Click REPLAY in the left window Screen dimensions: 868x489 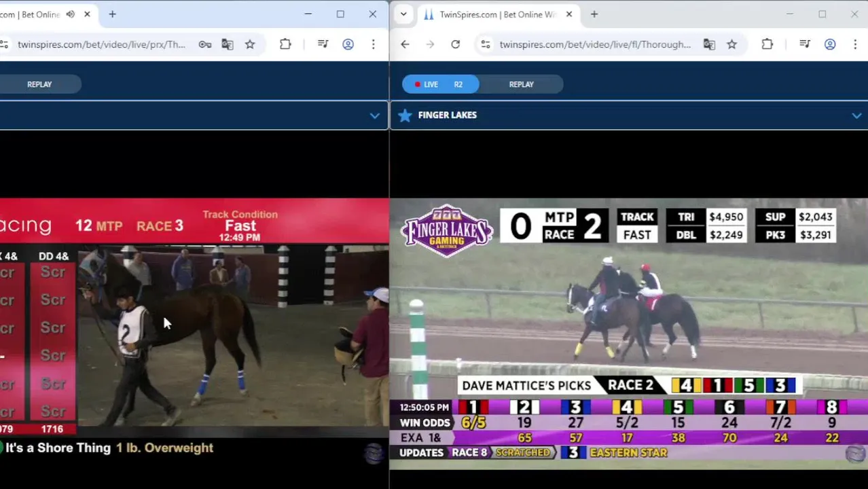[x=39, y=84]
